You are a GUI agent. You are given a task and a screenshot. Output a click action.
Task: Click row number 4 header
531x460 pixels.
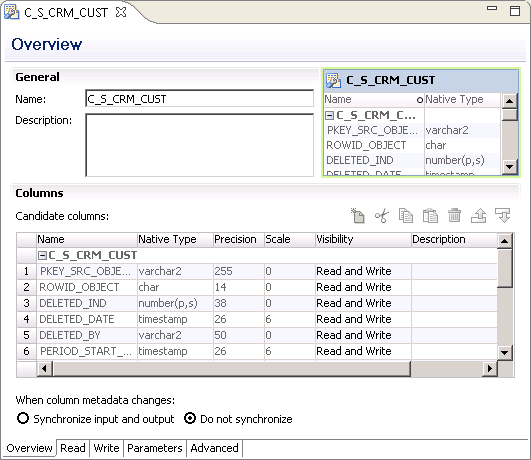coord(26,319)
